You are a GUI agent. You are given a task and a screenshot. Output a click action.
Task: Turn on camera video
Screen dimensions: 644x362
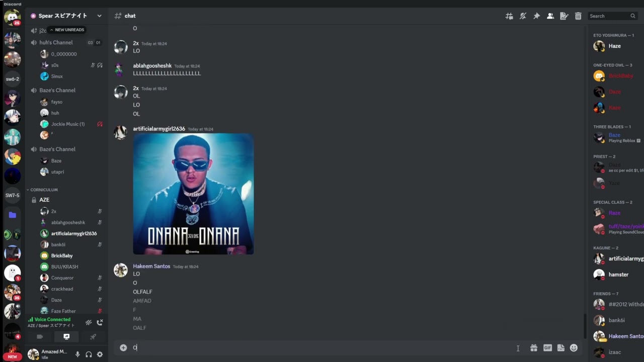(x=40, y=337)
